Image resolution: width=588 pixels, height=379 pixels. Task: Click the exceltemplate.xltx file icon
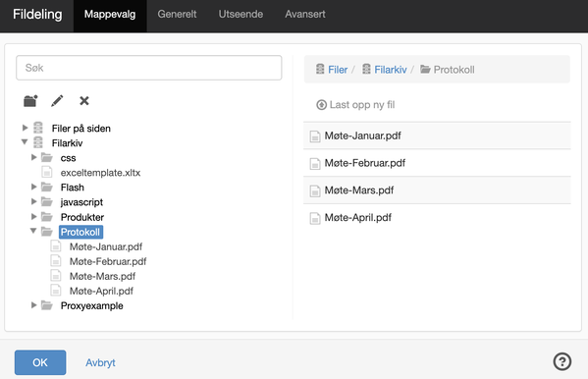[47, 172]
